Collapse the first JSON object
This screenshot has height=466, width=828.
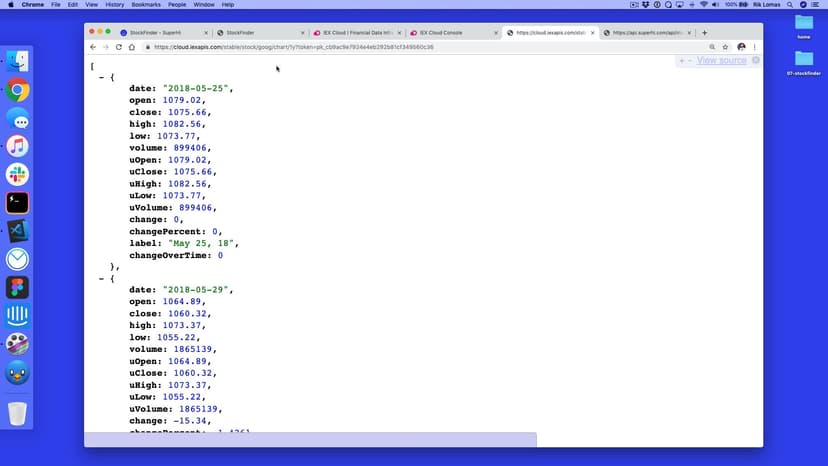(101, 77)
